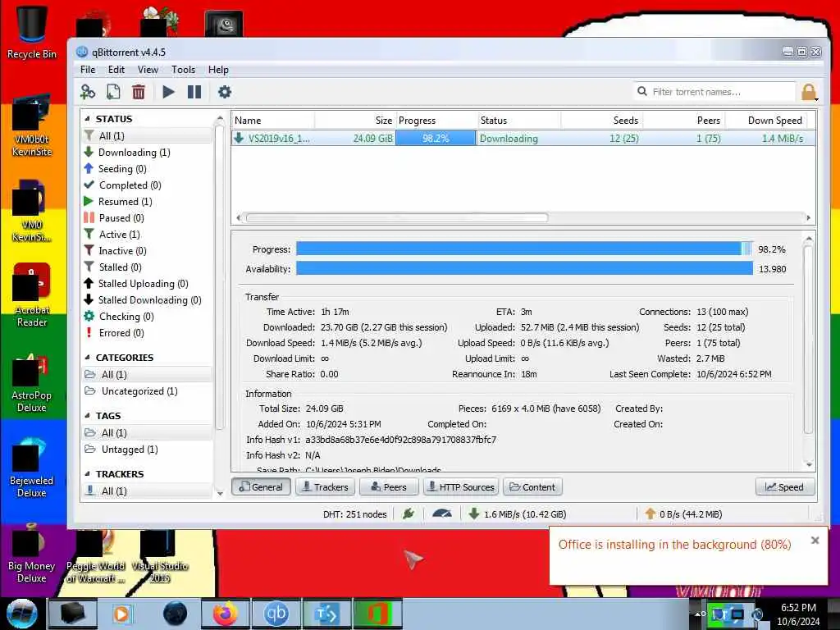Open the File menu

(x=88, y=70)
